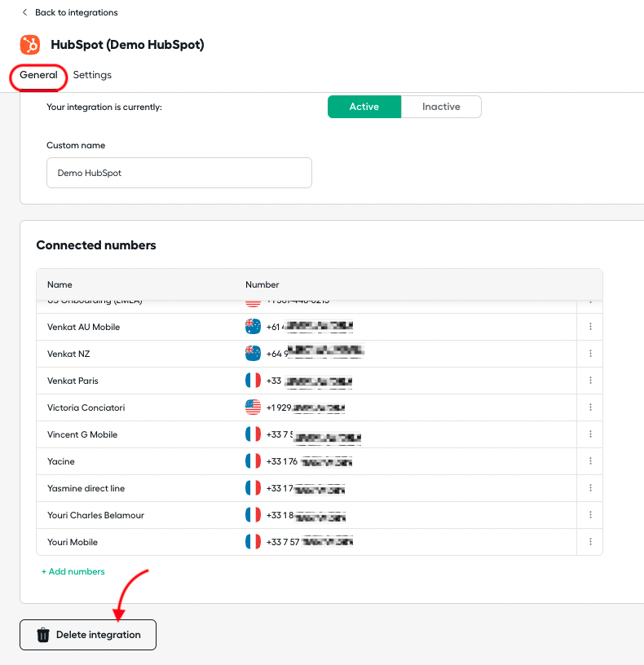Open options menu for Yasmine direct line
This screenshot has width=644, height=665.
590,488
